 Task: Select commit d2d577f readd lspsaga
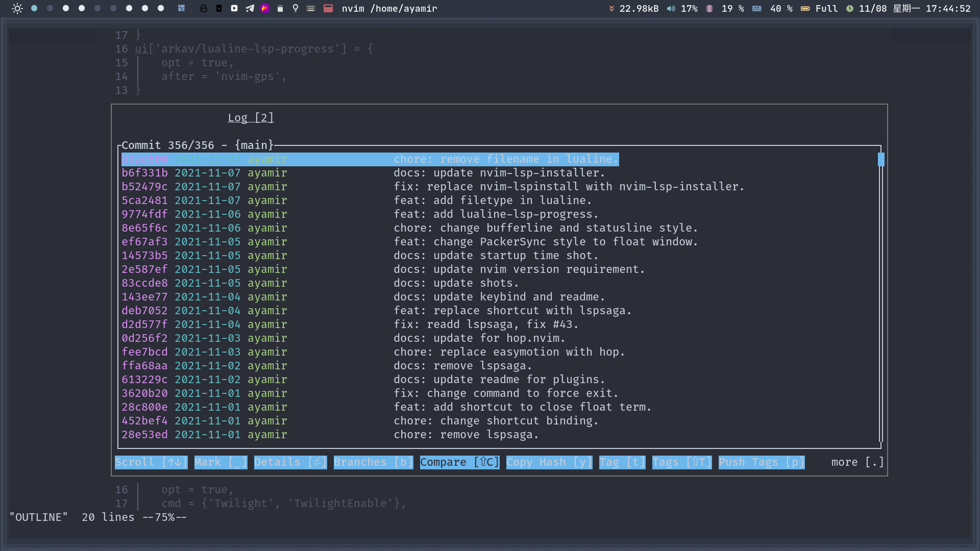pyautogui.click(x=350, y=324)
